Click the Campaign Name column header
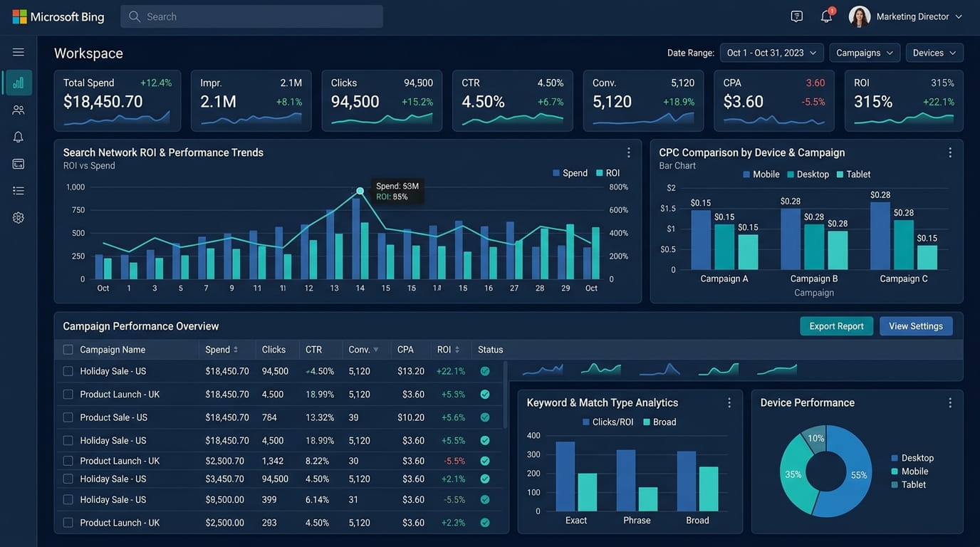980x547 pixels. coord(113,350)
